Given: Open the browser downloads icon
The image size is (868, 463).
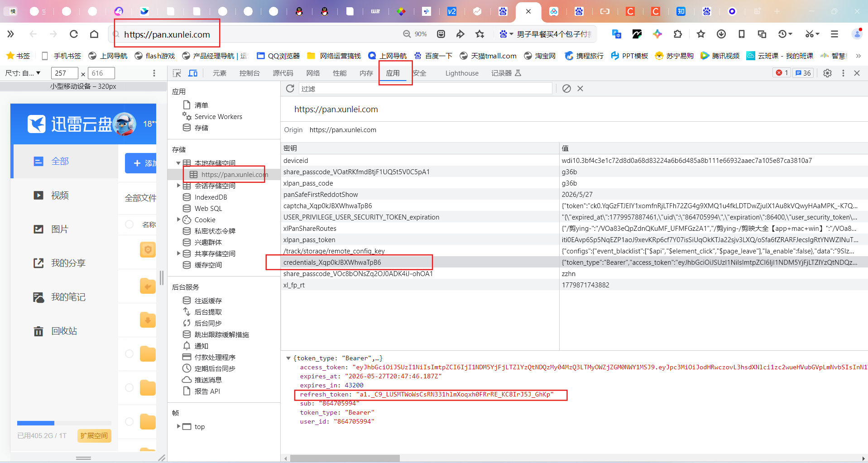Looking at the screenshot, I should click(x=721, y=34).
